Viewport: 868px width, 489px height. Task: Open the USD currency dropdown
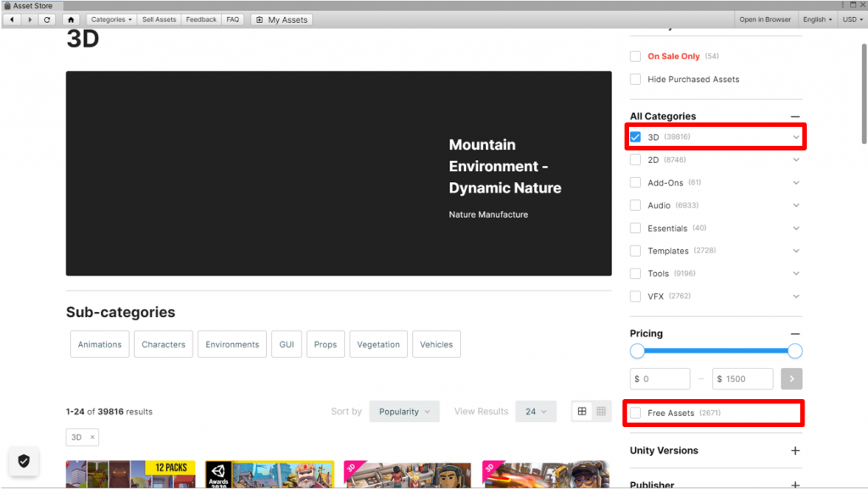pyautogui.click(x=853, y=19)
